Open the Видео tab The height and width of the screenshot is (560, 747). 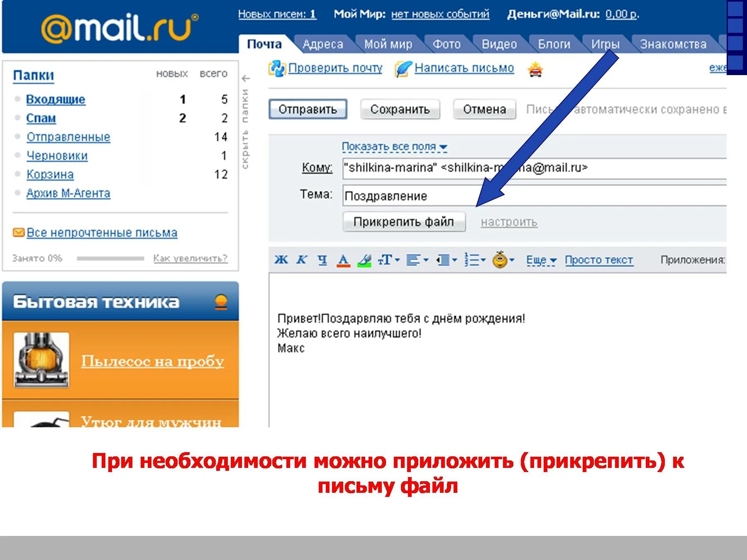point(499,44)
